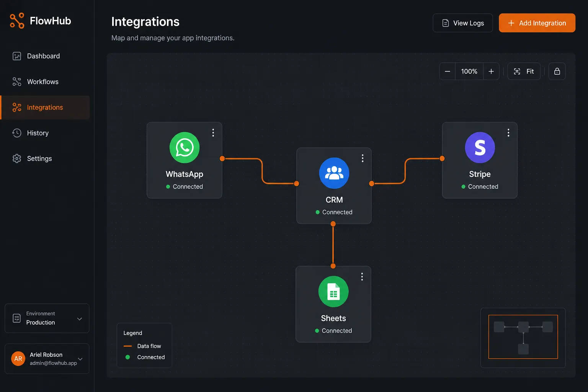The width and height of the screenshot is (588, 392).
Task: Click the CRM left input connector
Action: point(296,184)
